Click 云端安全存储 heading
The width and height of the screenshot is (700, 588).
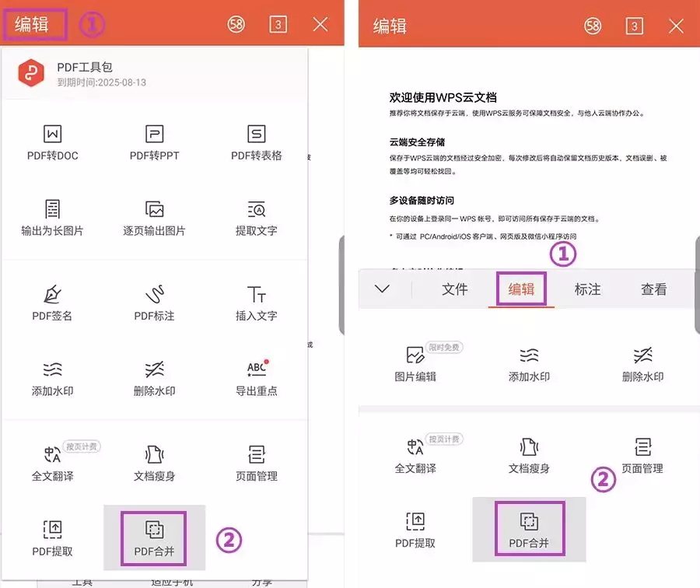click(x=417, y=142)
